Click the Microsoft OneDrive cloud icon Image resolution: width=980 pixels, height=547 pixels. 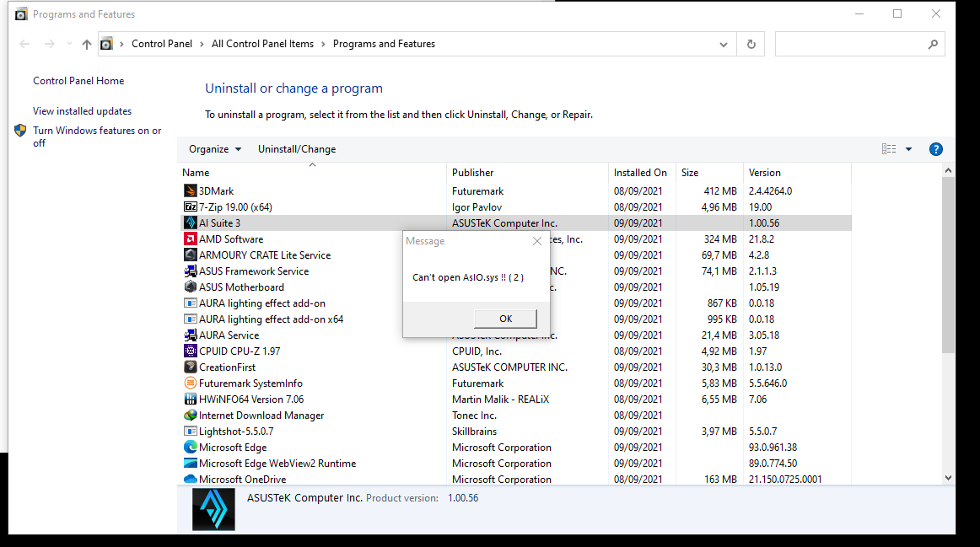(x=191, y=479)
